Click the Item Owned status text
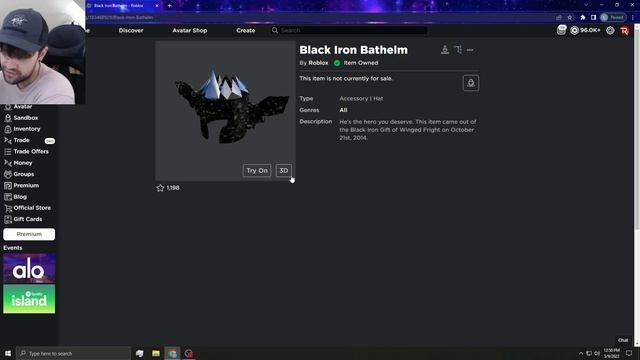 361,63
